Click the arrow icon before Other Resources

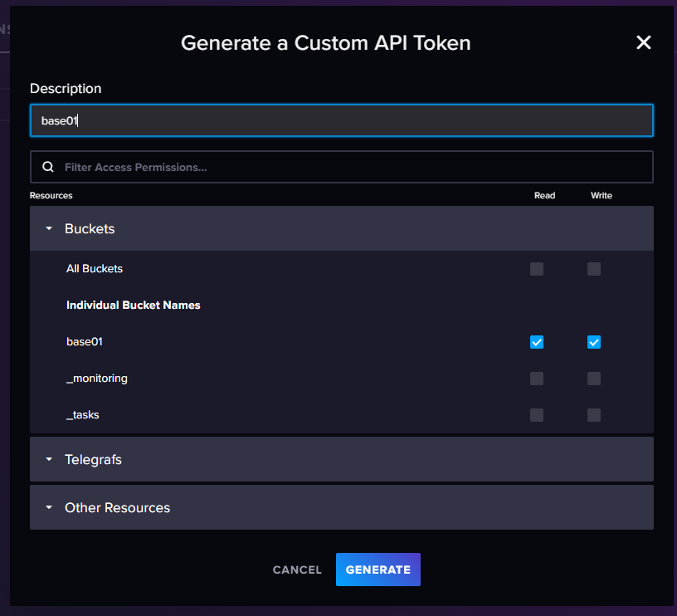(x=48, y=507)
